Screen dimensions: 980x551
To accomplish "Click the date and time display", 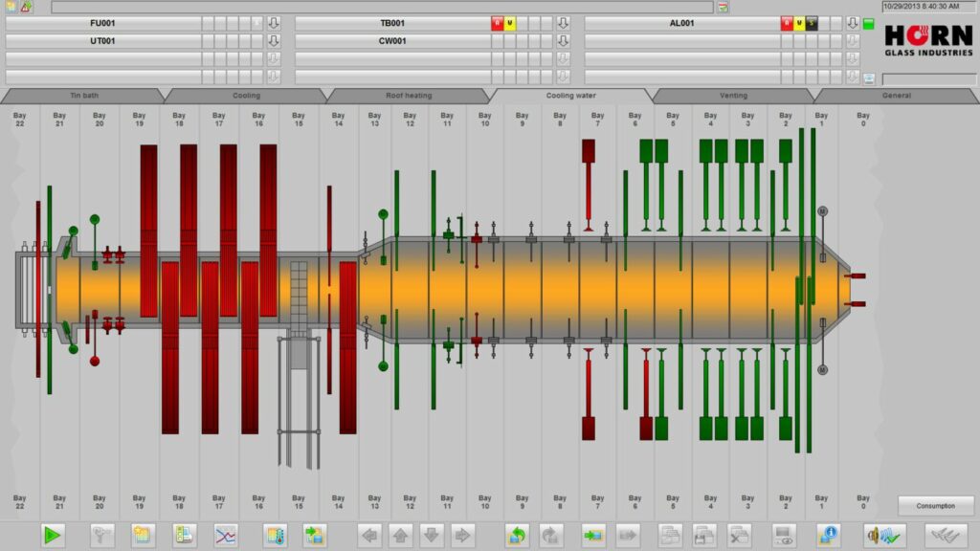I will click(x=928, y=7).
